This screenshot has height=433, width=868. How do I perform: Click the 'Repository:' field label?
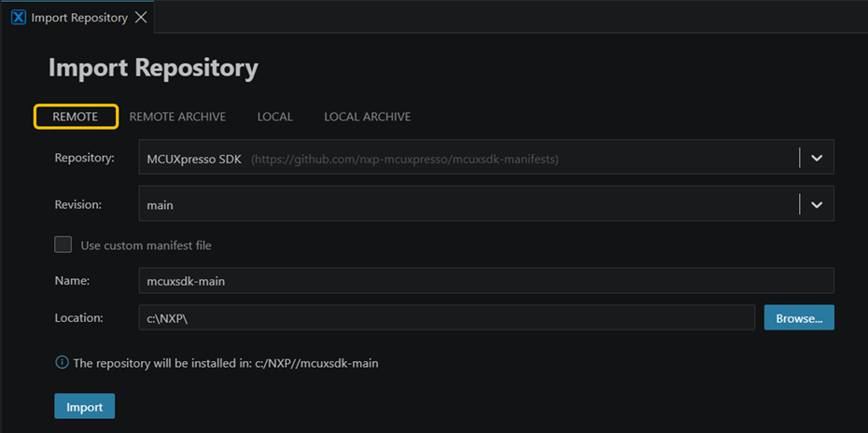(85, 158)
